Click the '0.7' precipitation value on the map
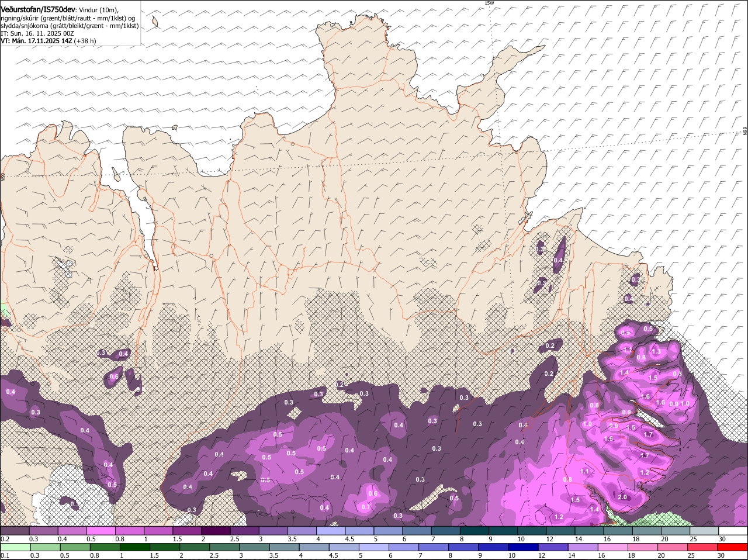 tap(365, 507)
